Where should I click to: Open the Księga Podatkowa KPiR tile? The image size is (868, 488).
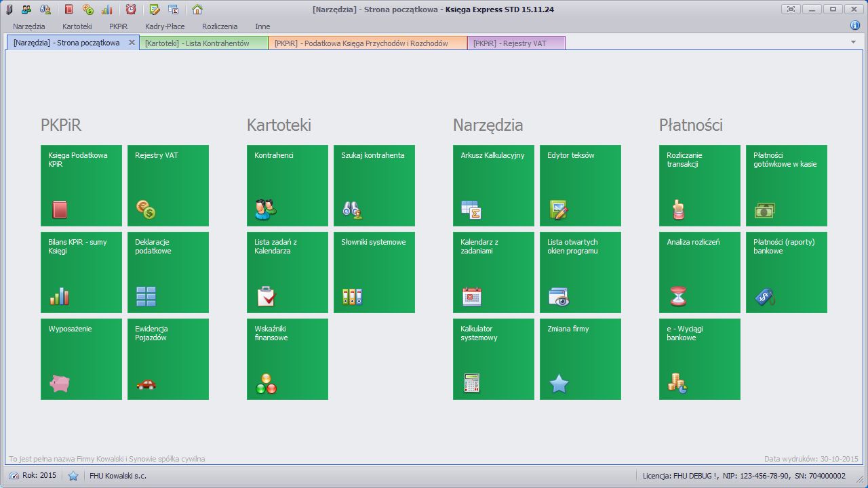[x=81, y=186]
